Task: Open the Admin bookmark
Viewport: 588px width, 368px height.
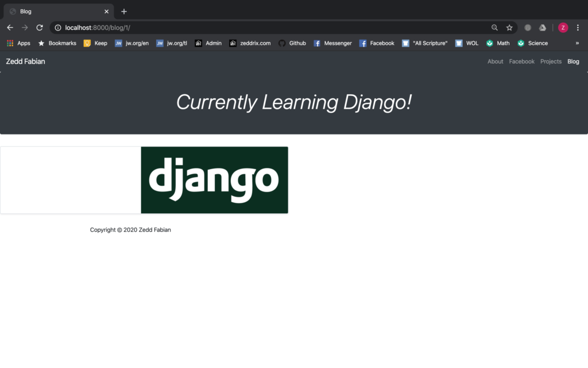Action: (208, 43)
